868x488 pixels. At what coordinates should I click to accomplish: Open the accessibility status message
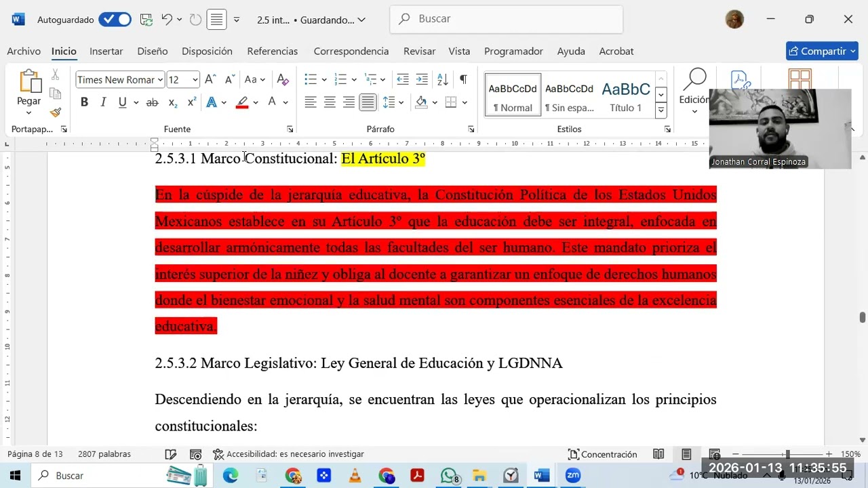(288, 454)
